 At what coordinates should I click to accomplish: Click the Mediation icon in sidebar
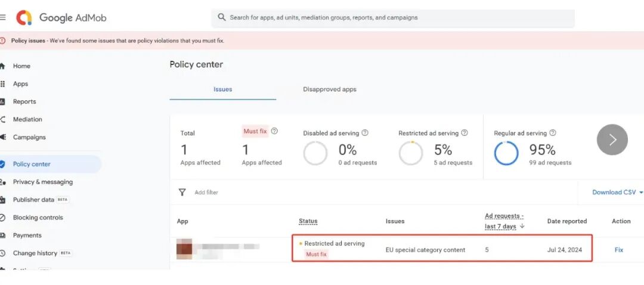click(2, 119)
